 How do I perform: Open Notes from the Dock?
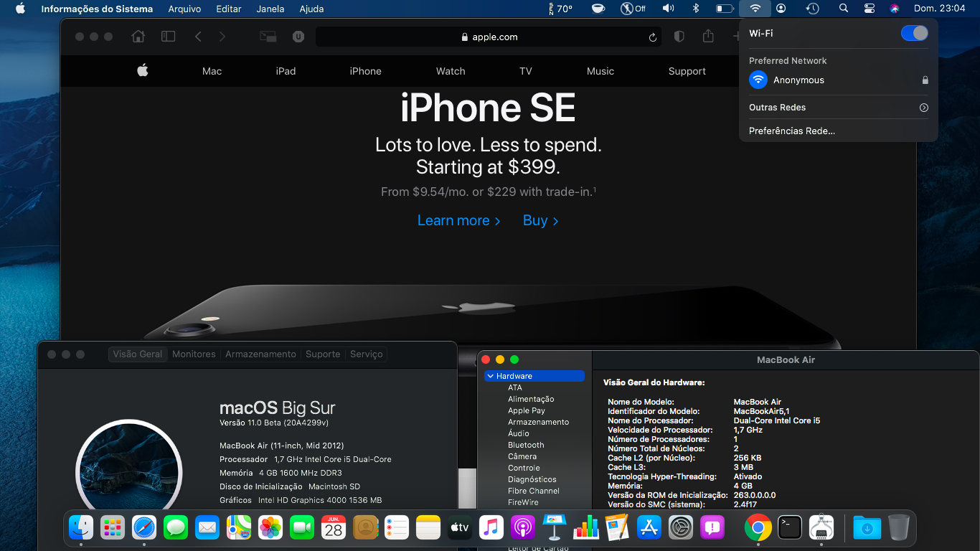(x=428, y=528)
